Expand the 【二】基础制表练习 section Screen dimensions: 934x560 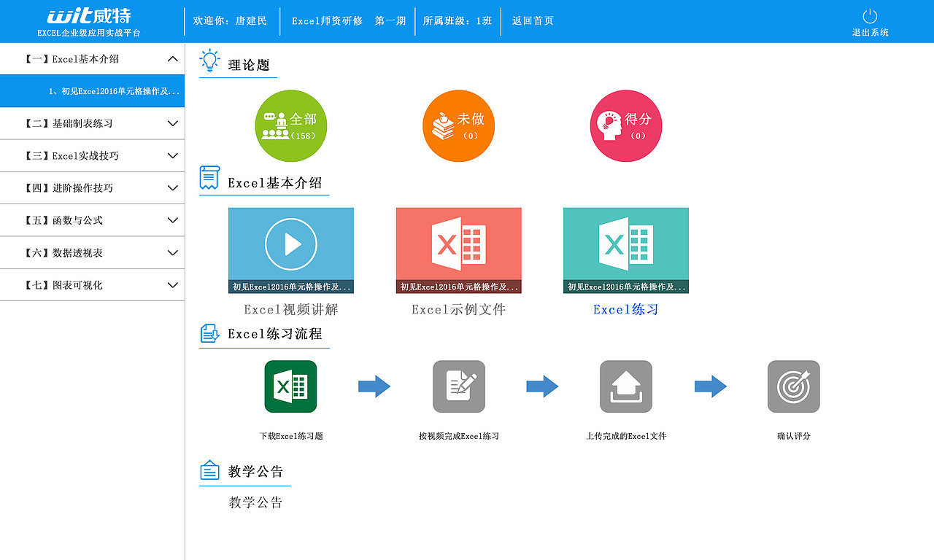tap(93, 123)
